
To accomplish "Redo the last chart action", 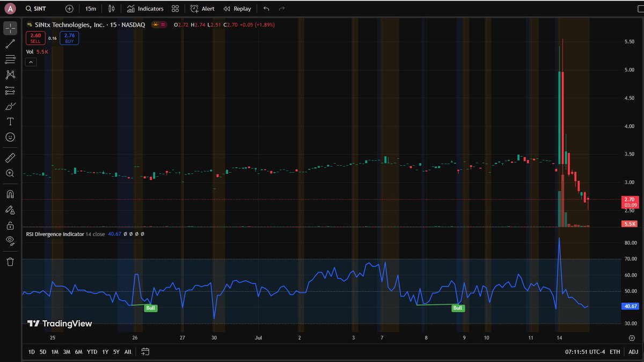I will (x=282, y=9).
